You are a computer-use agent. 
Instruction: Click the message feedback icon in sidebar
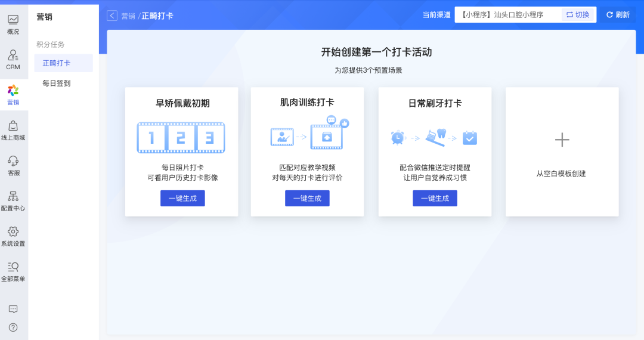[x=13, y=309]
